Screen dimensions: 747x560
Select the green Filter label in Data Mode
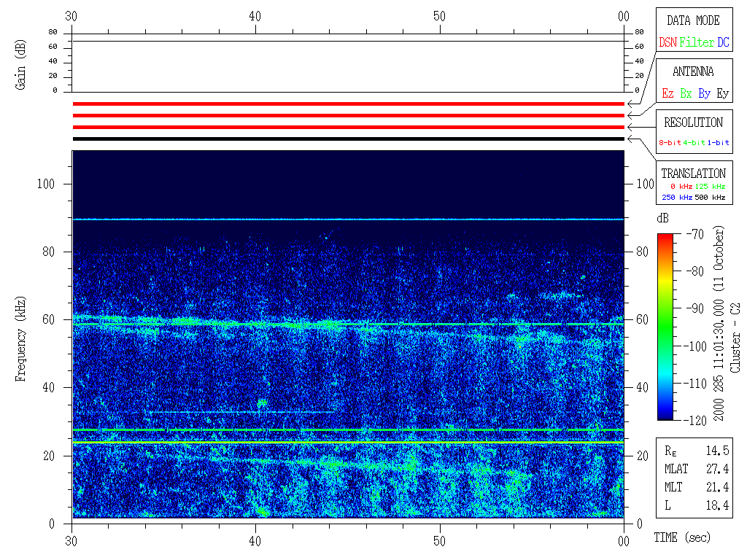[x=697, y=43]
